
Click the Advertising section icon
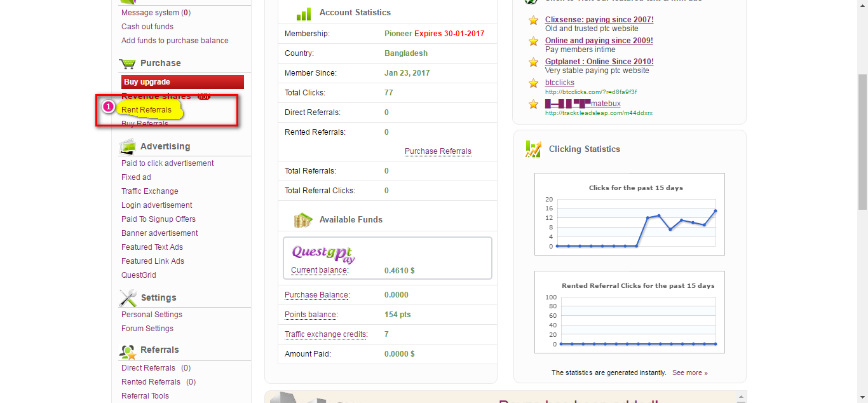point(127,147)
